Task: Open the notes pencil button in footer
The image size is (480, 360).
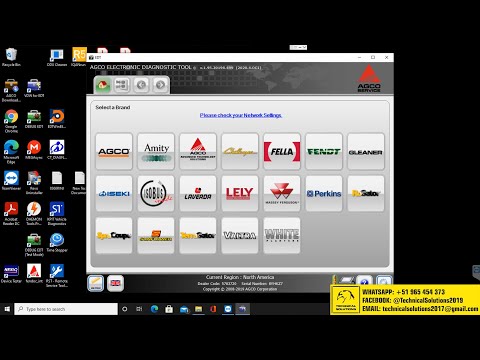Action: coord(96,284)
